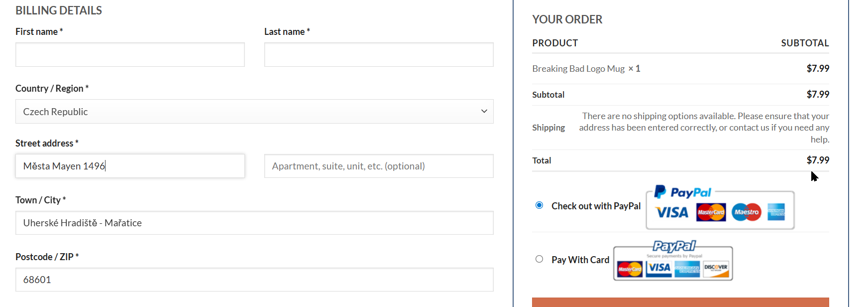The image size is (868, 307).
Task: Click the Town / City field
Action: pos(254,223)
